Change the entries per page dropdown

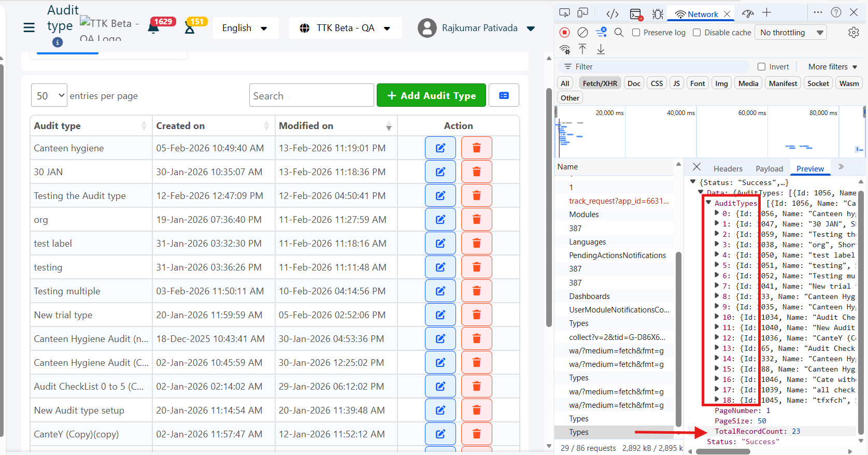49,95
